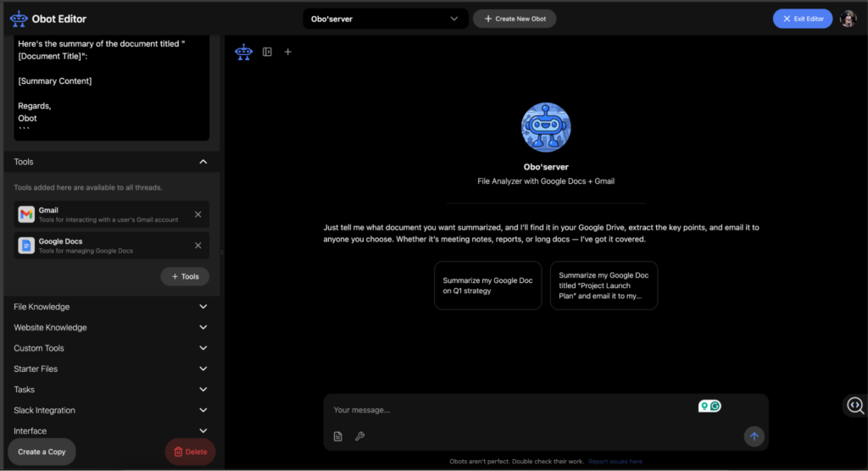868x471 pixels.
Task: Expand the Custom Tools section
Action: (111, 348)
